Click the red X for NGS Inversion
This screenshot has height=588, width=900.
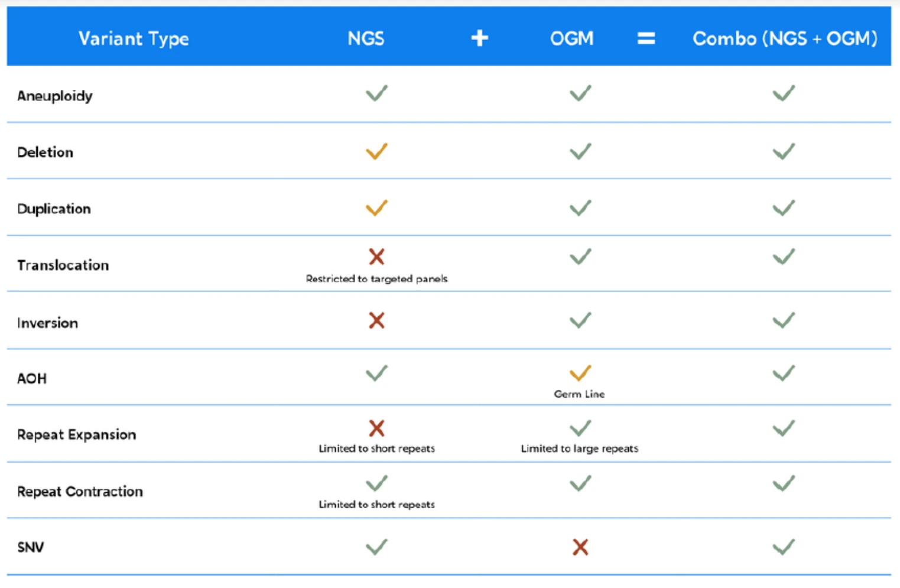[376, 320]
